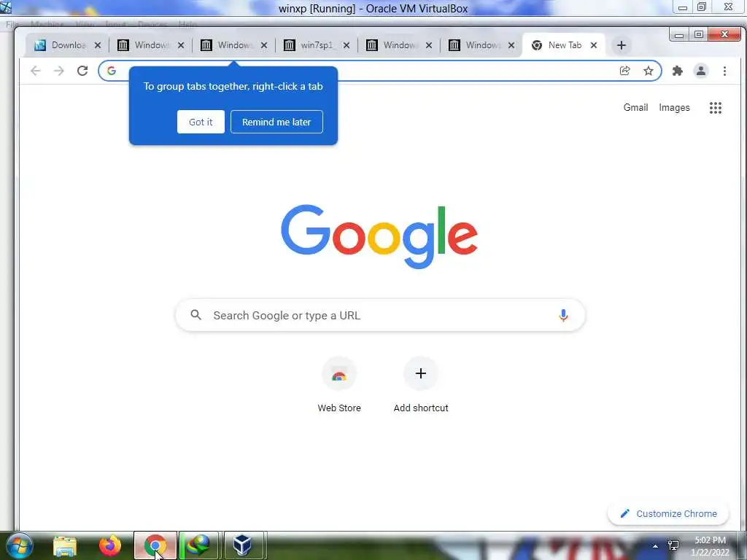Open the Web Store shortcut
Viewport: 747px width, 560px height.
point(339,385)
